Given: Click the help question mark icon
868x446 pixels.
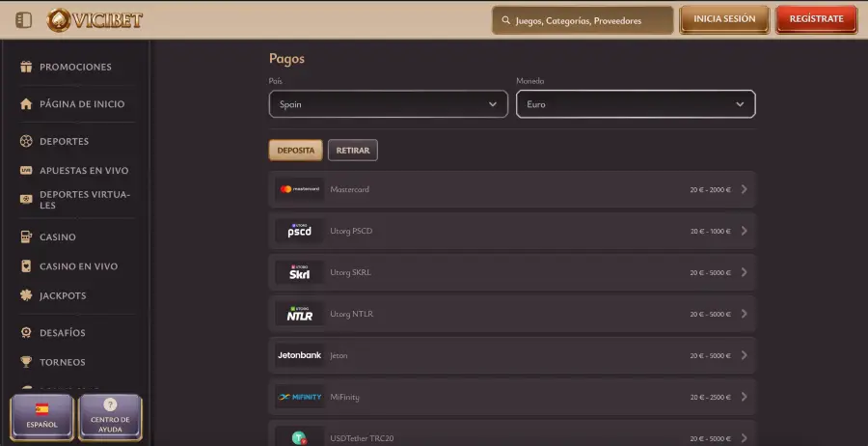Looking at the screenshot, I should (110, 404).
